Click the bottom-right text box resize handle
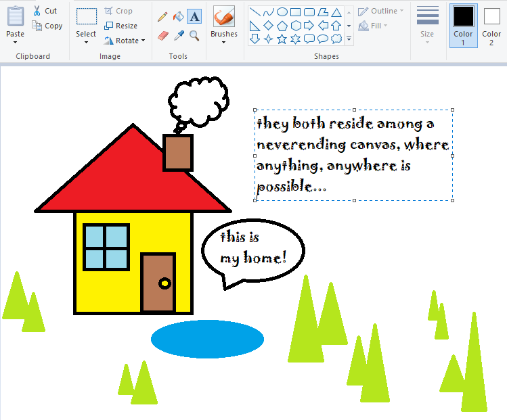This screenshot has width=507, height=420. (452, 200)
